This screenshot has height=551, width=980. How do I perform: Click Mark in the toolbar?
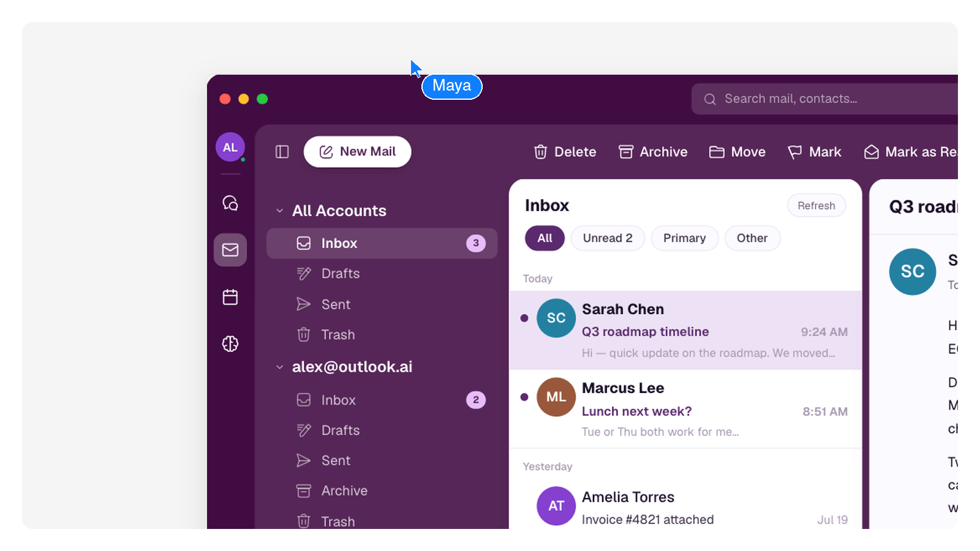815,152
